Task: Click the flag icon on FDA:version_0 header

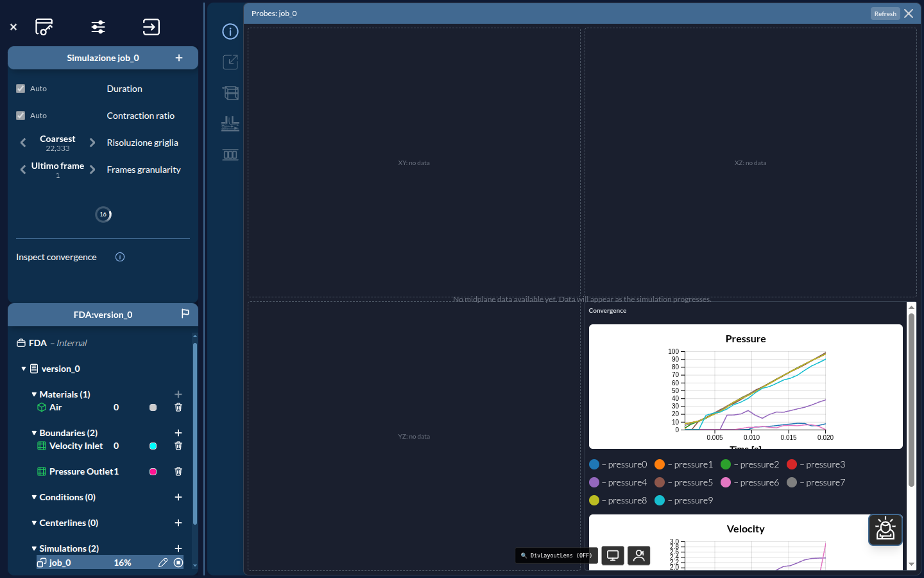Action: tap(185, 314)
